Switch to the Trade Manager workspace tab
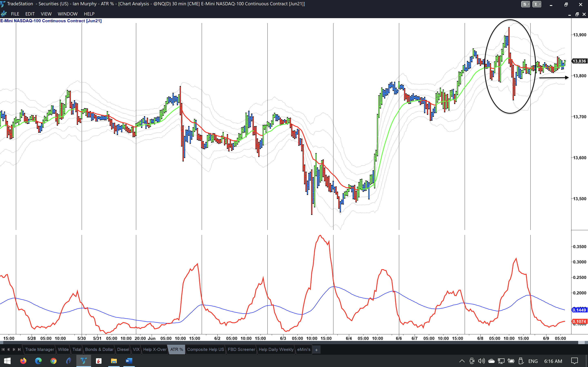This screenshot has width=588, height=367. click(40, 349)
